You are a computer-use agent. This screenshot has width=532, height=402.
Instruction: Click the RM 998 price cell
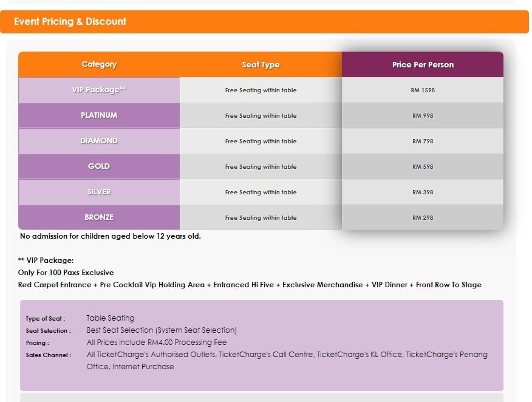pos(423,116)
